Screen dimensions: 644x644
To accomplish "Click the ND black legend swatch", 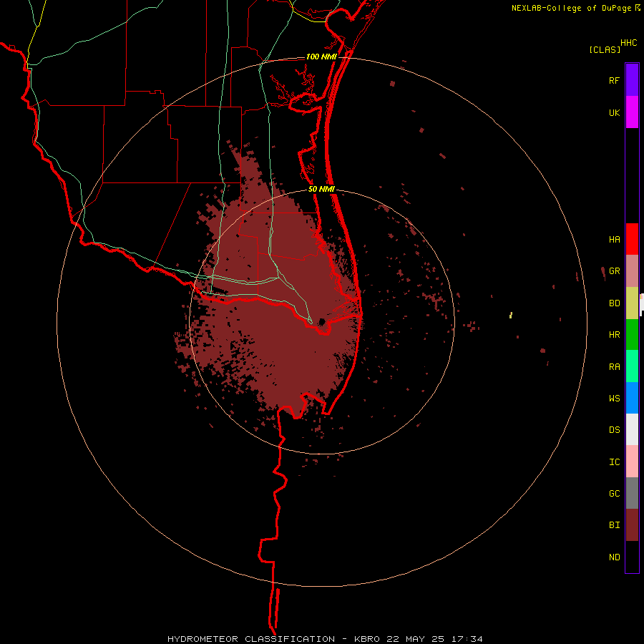I will point(632,557).
